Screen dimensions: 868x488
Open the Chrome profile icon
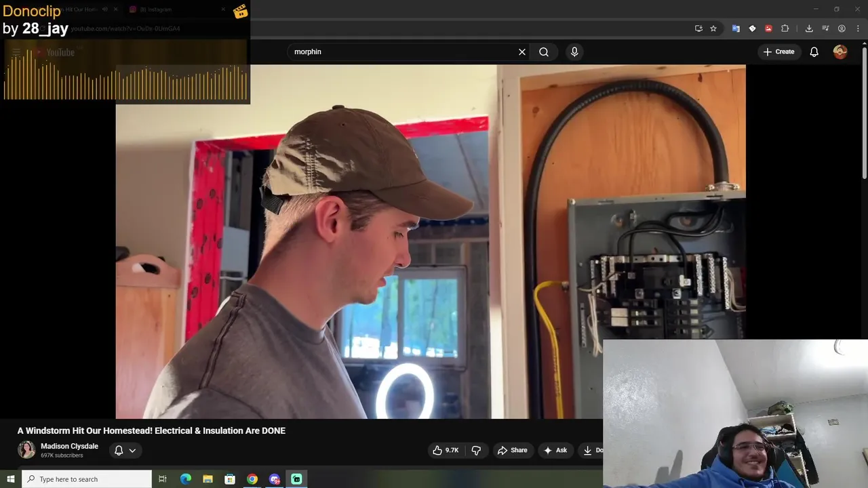pos(842,28)
